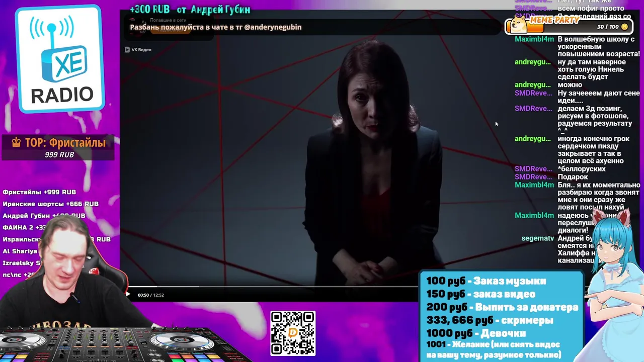
Task: Select the 'Al Shariya' donor row
Action: (20, 251)
